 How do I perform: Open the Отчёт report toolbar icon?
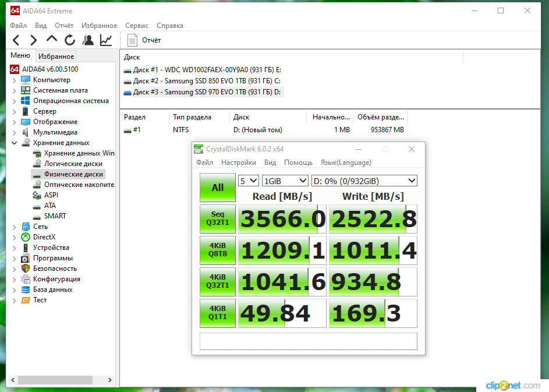coord(132,40)
